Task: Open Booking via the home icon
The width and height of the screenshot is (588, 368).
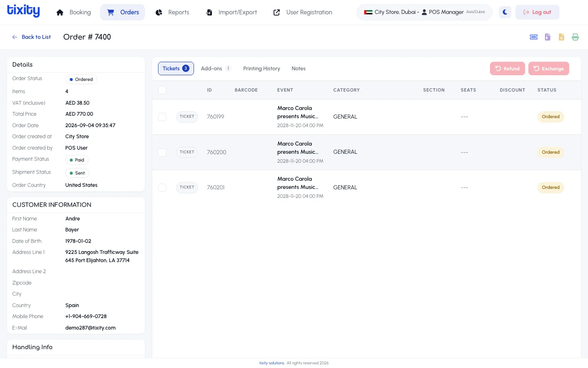Action: 60,12
